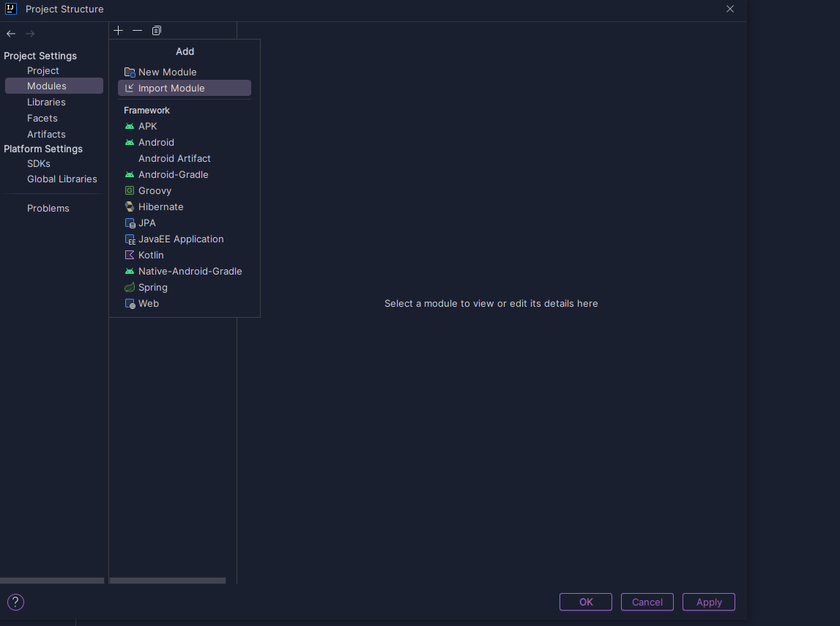Open help via the question mark icon
The width and height of the screenshot is (840, 626).
15,602
